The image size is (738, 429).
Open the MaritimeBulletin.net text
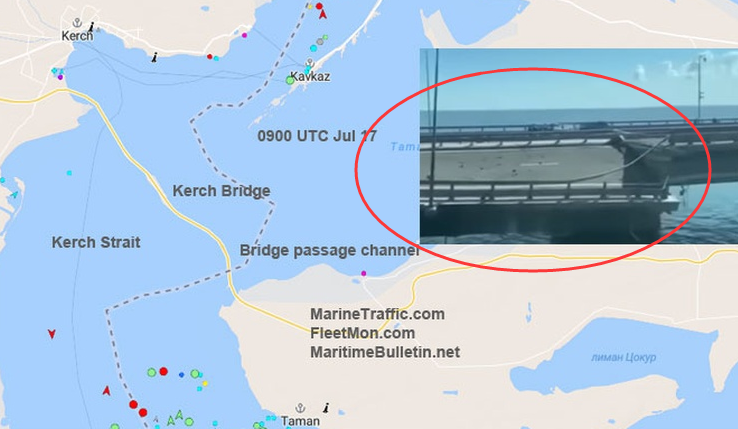click(385, 352)
